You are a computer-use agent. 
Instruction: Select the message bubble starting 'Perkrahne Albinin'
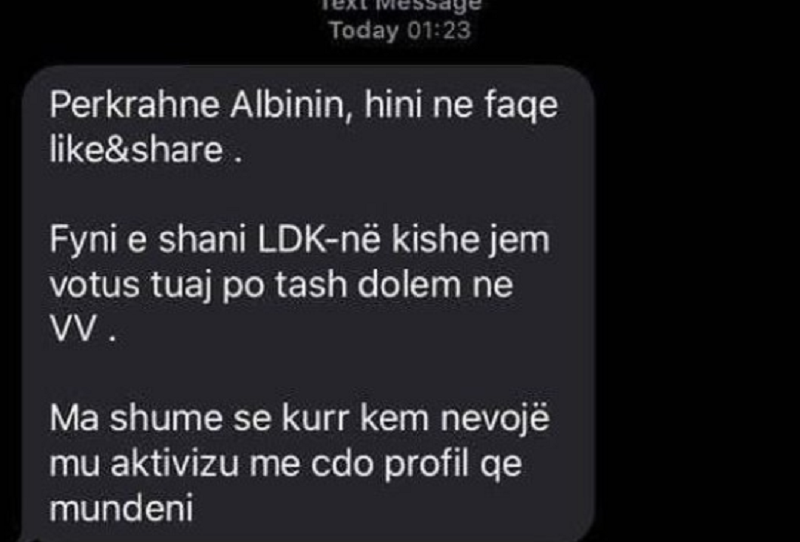click(x=308, y=303)
